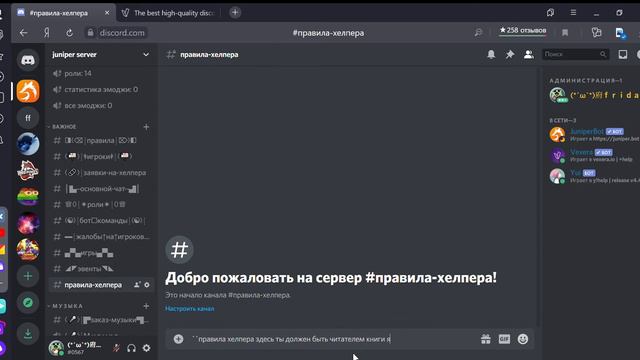Add channel to ВАЖНОЕ category
The image size is (640, 360).
tap(146, 127)
